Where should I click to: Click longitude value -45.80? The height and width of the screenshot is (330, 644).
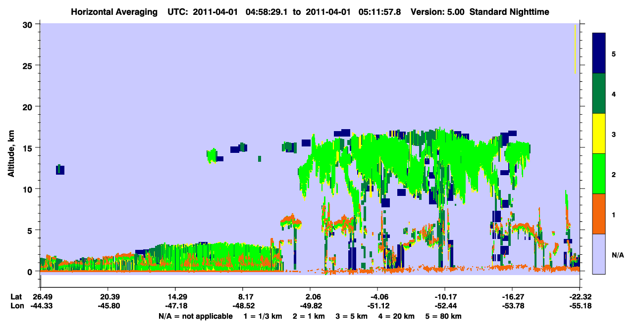coord(108,306)
